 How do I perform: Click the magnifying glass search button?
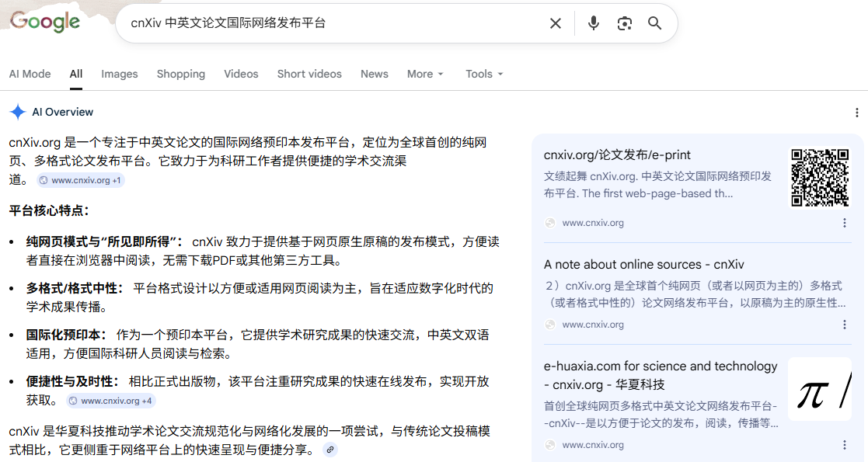655,23
